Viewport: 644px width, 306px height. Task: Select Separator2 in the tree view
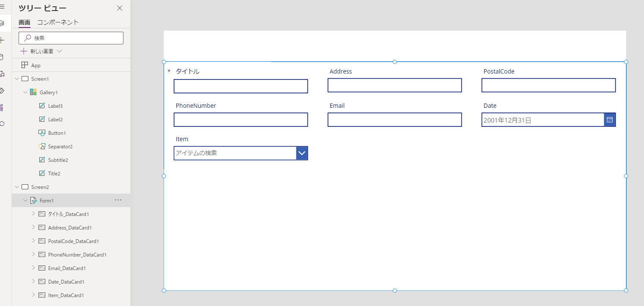(60, 147)
